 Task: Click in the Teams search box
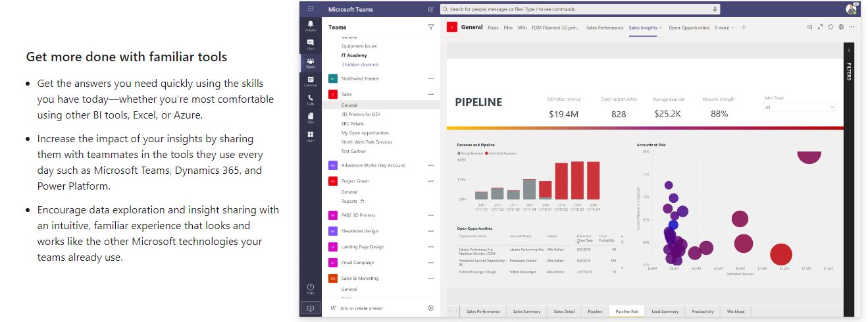[x=581, y=9]
